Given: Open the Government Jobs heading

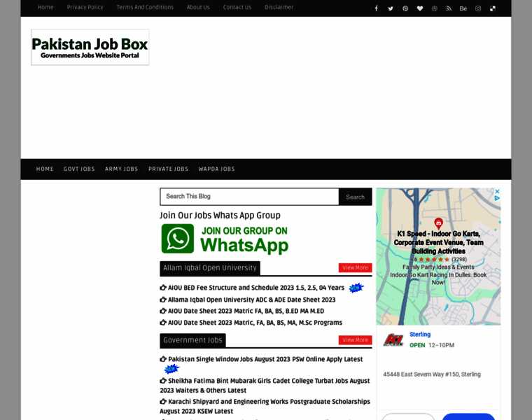Looking at the screenshot, I should (x=192, y=340).
